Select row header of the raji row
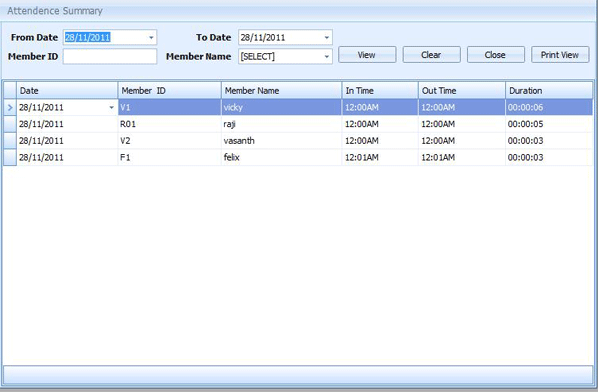598x392 pixels. pos(10,124)
